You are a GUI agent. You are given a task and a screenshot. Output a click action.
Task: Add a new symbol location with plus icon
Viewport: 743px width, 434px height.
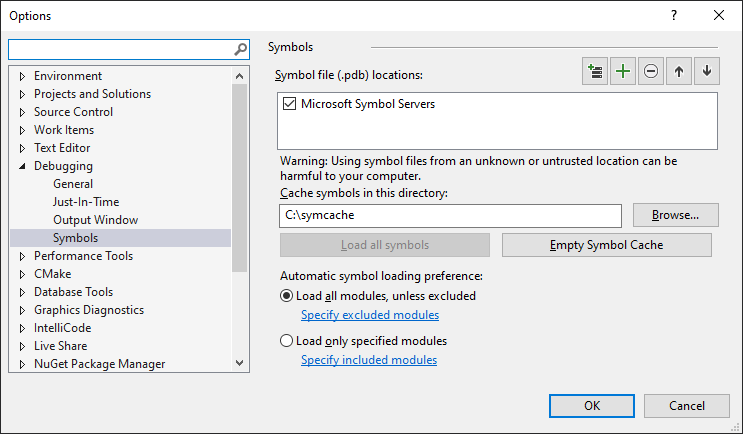(x=624, y=72)
